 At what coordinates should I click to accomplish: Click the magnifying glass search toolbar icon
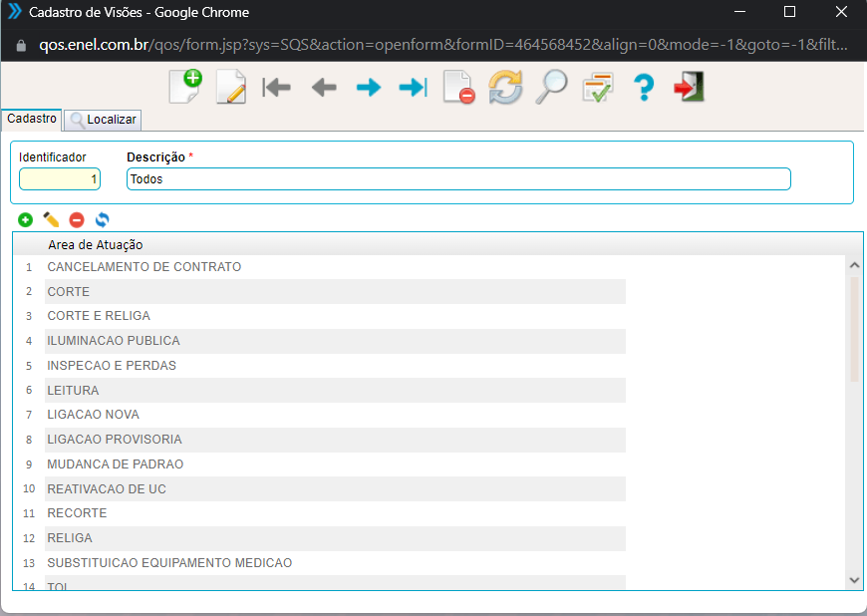pyautogui.click(x=551, y=88)
